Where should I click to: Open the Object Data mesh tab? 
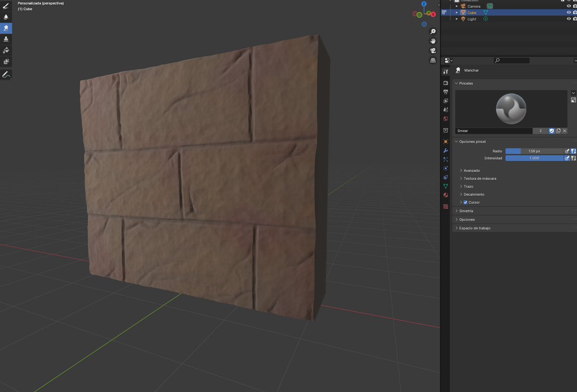click(446, 186)
